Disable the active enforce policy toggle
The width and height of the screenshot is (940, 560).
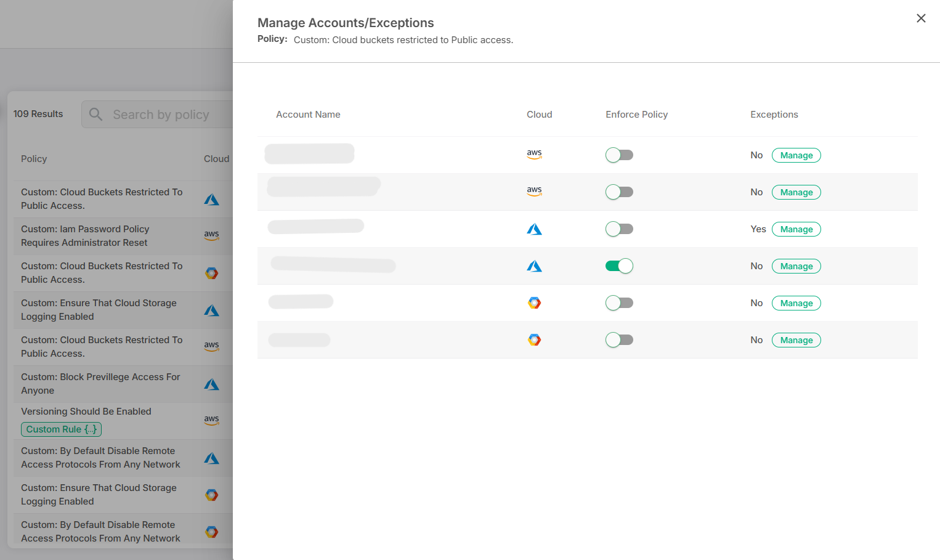(x=619, y=266)
